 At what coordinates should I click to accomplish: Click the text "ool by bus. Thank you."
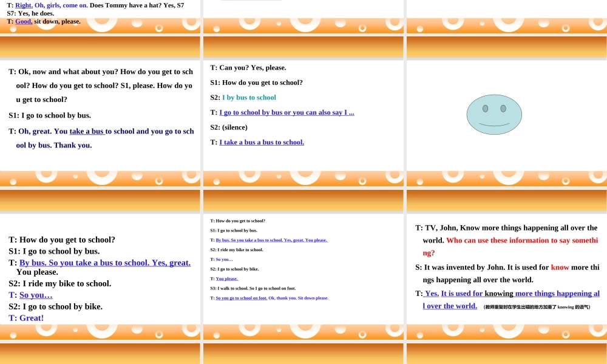click(54, 146)
